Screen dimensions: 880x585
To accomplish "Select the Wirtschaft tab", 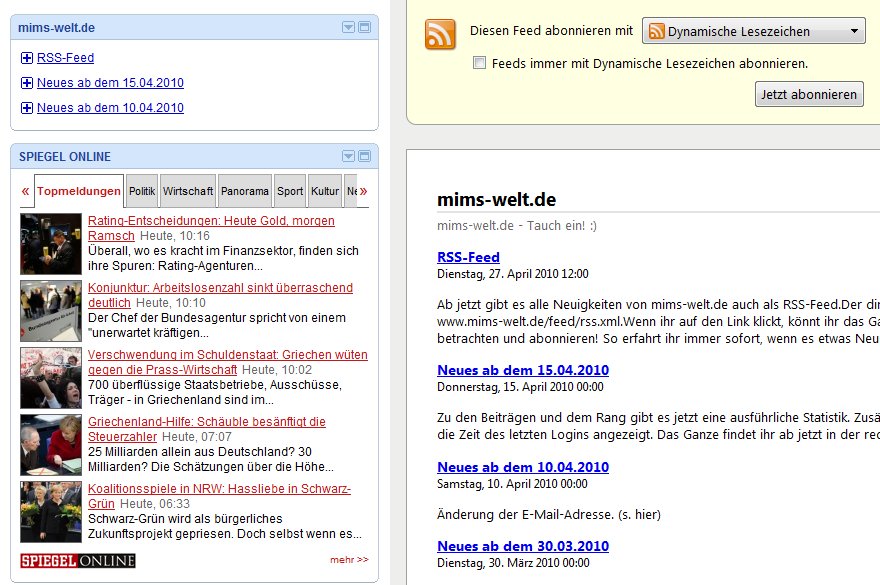I will [x=188, y=191].
